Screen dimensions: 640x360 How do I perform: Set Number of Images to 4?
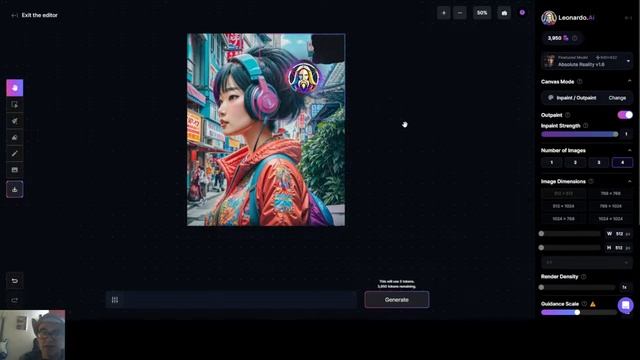pyautogui.click(x=622, y=162)
